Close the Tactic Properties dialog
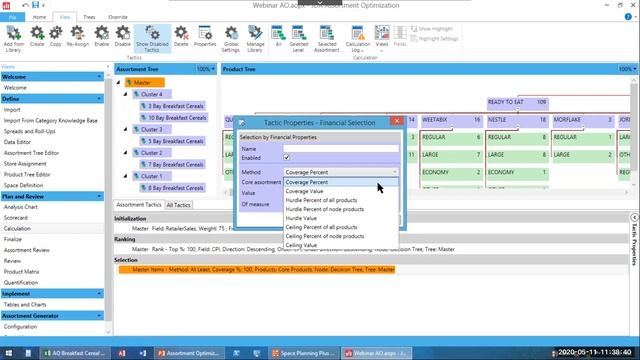 pyautogui.click(x=396, y=121)
